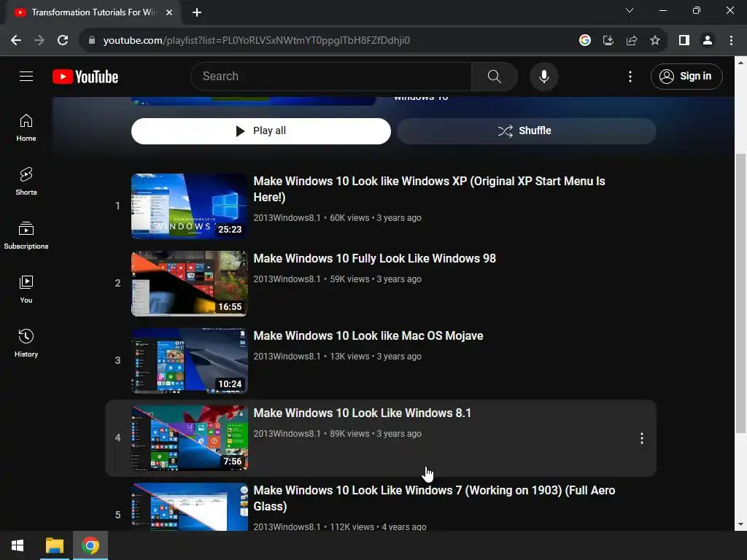Click Sign in button
The height and width of the screenshot is (560, 747).
click(x=686, y=76)
